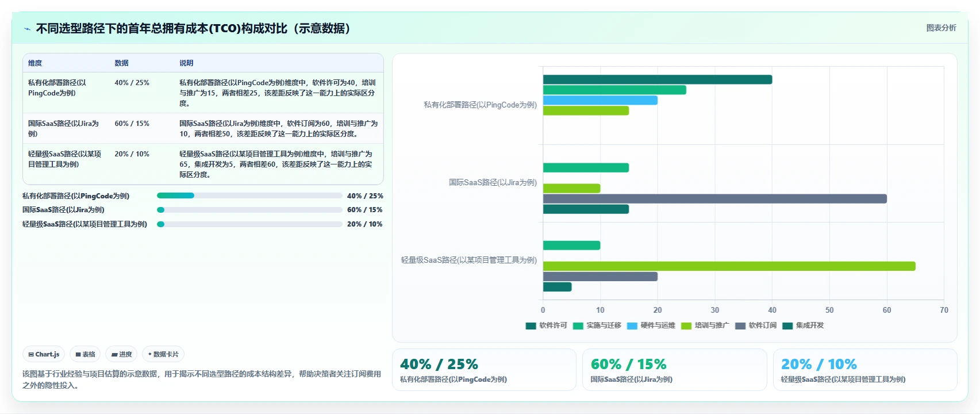Click the 软件订阅 bar reaching 60 for Jira

715,198
